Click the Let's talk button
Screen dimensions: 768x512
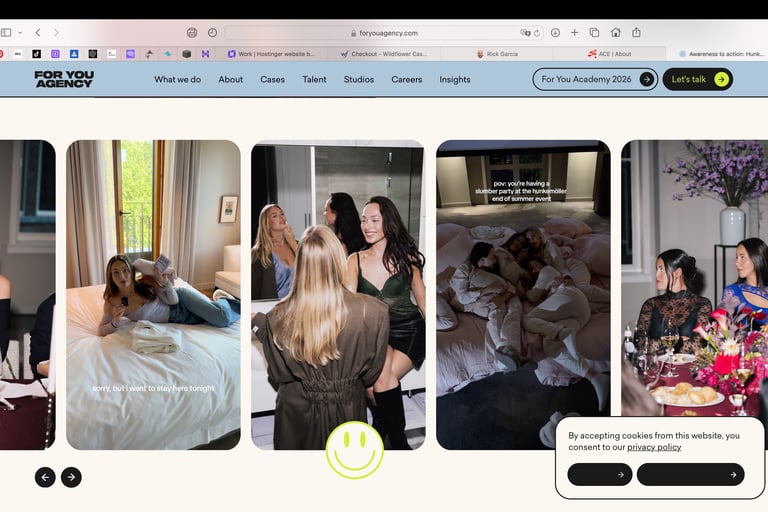point(697,79)
